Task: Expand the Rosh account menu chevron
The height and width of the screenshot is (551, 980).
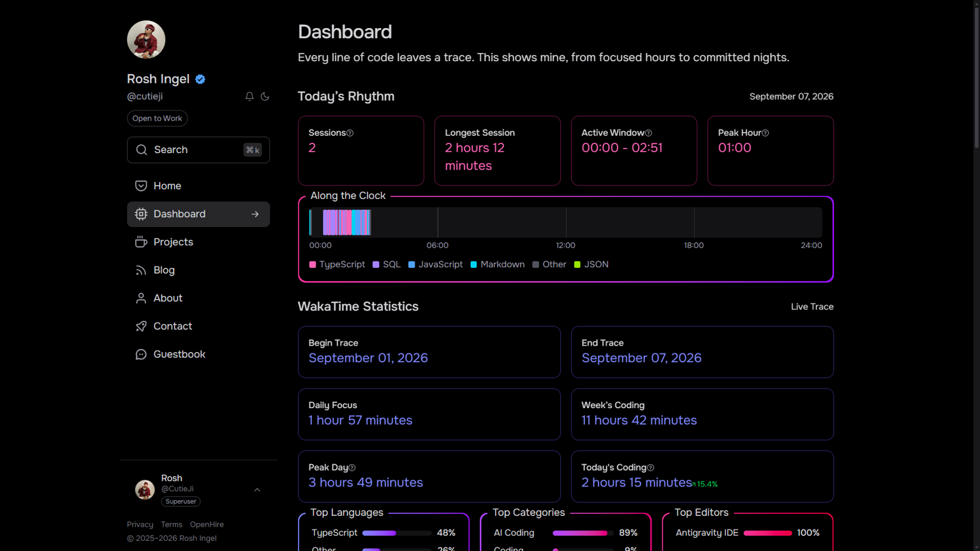Action: (x=257, y=490)
